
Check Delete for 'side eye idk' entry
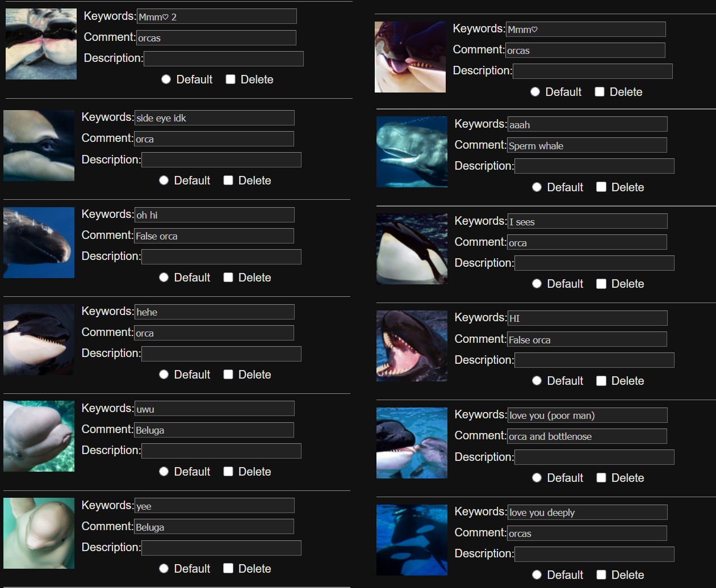pos(228,180)
